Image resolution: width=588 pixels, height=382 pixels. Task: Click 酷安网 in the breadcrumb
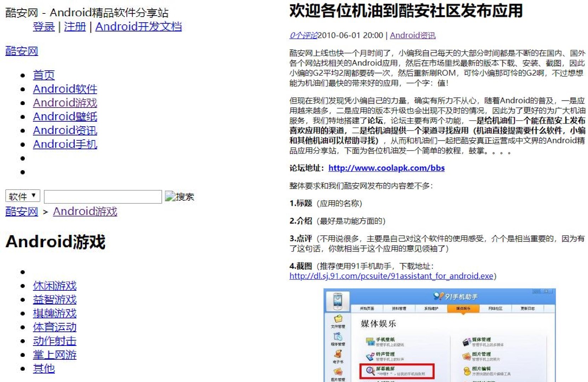click(x=22, y=212)
